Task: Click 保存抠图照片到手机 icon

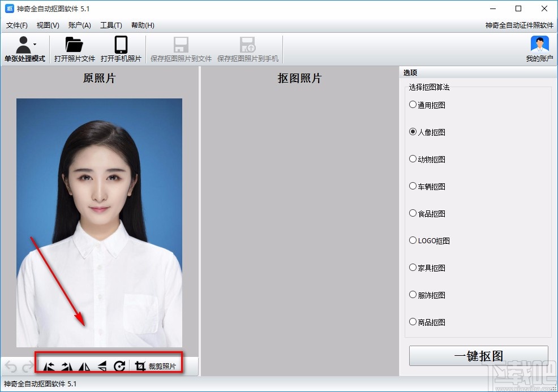Action: 248,45
